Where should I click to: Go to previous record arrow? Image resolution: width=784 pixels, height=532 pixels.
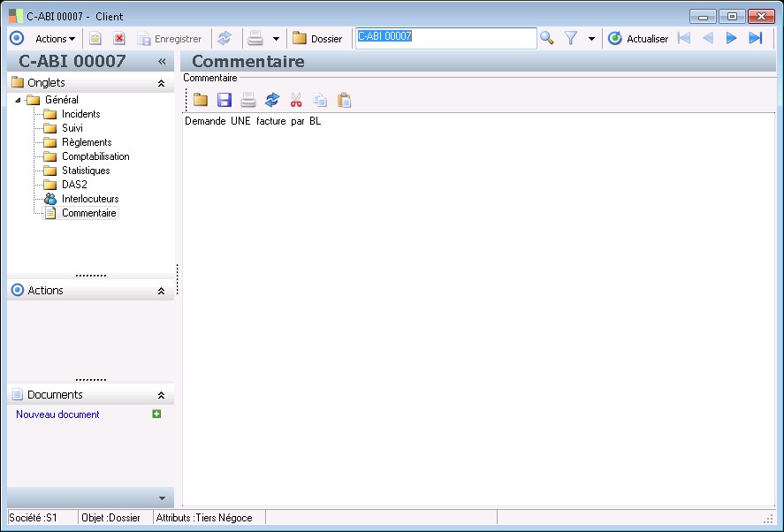click(x=708, y=38)
